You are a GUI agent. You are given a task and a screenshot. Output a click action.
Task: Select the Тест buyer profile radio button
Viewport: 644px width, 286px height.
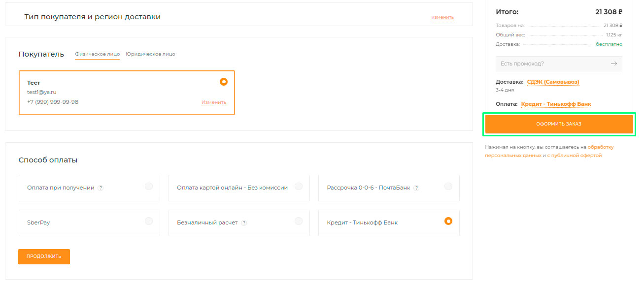pos(223,82)
